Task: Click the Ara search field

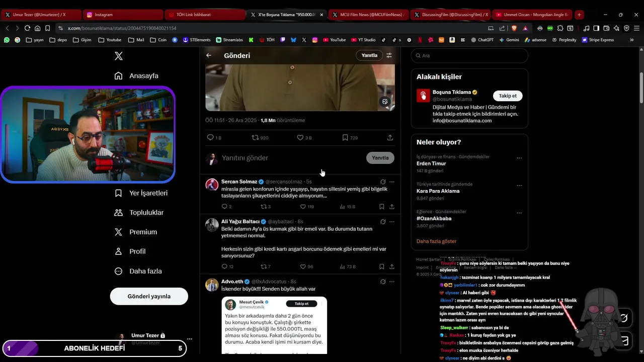Action: (x=469, y=56)
